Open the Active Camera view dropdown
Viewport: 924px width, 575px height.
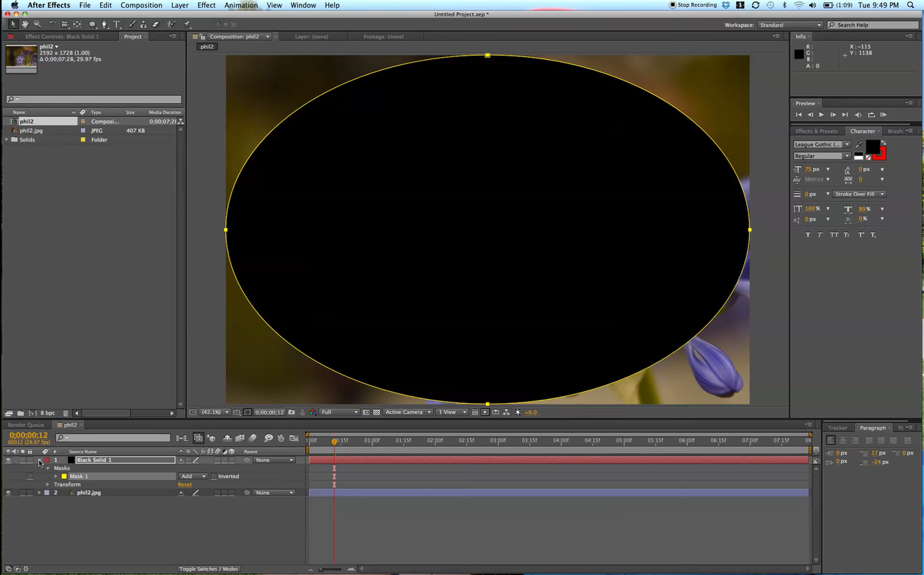point(408,412)
